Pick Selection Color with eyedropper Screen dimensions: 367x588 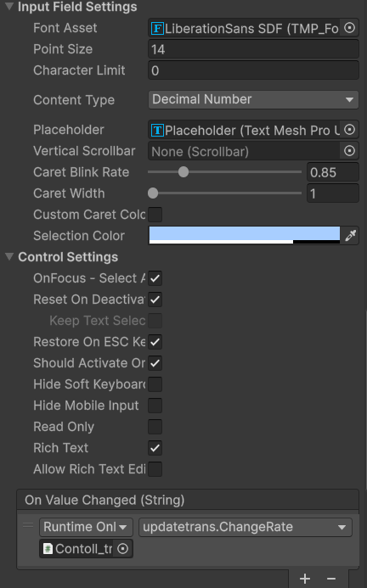coord(351,236)
